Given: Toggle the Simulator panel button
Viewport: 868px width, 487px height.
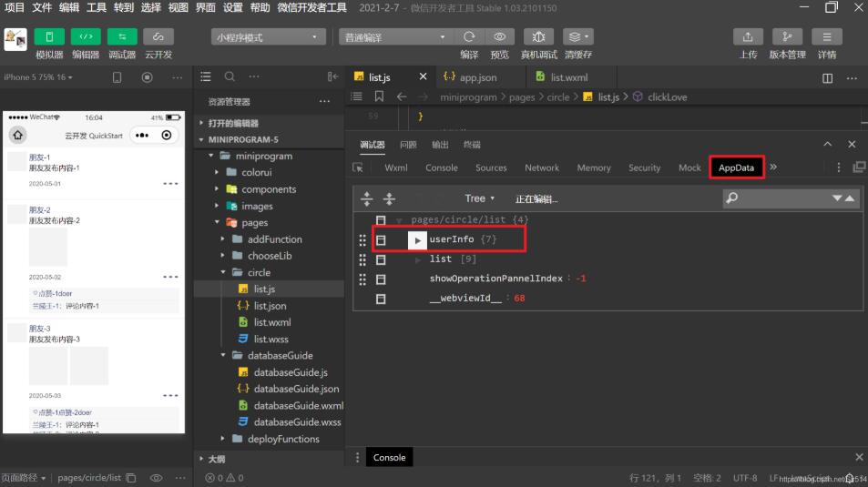Looking at the screenshot, I should tap(49, 36).
